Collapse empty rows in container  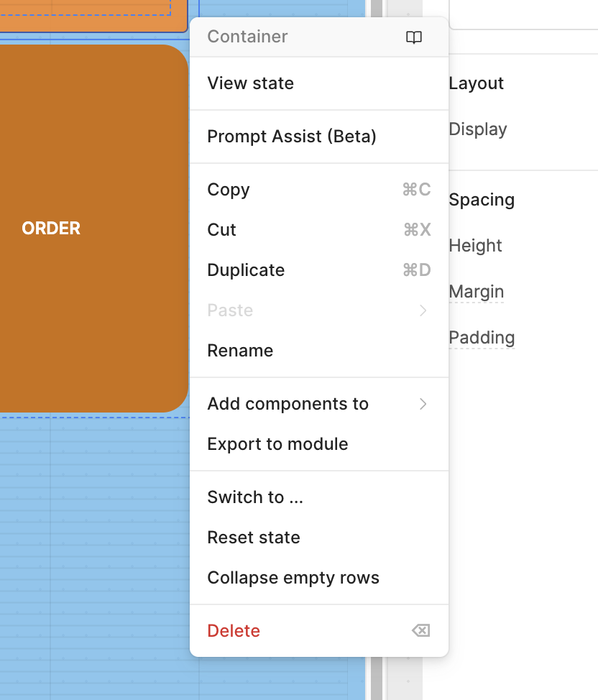[293, 578]
